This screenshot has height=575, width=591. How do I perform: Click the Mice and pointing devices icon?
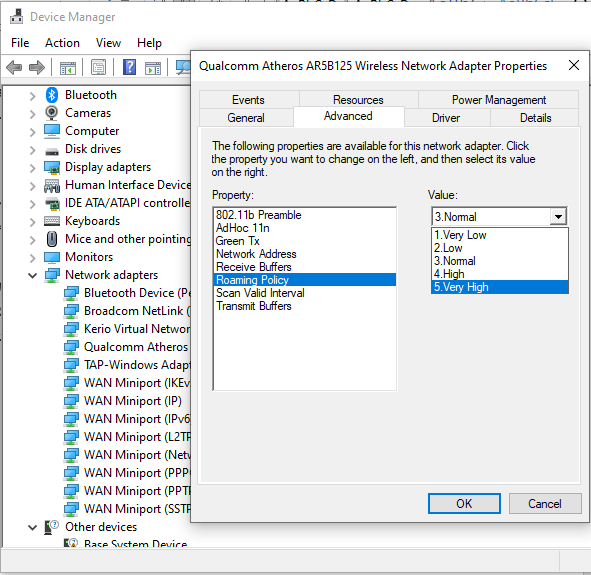[52, 239]
